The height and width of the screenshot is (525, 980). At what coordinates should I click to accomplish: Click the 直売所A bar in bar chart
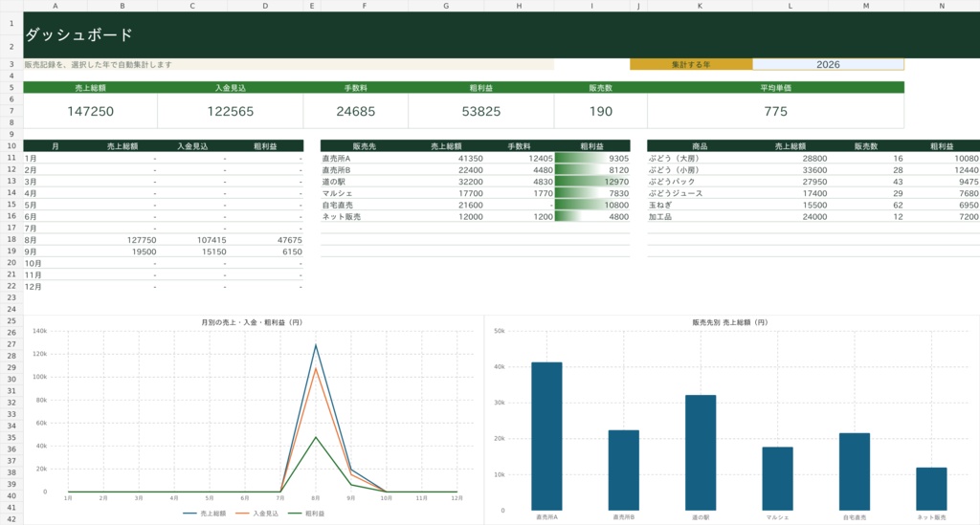click(x=546, y=436)
